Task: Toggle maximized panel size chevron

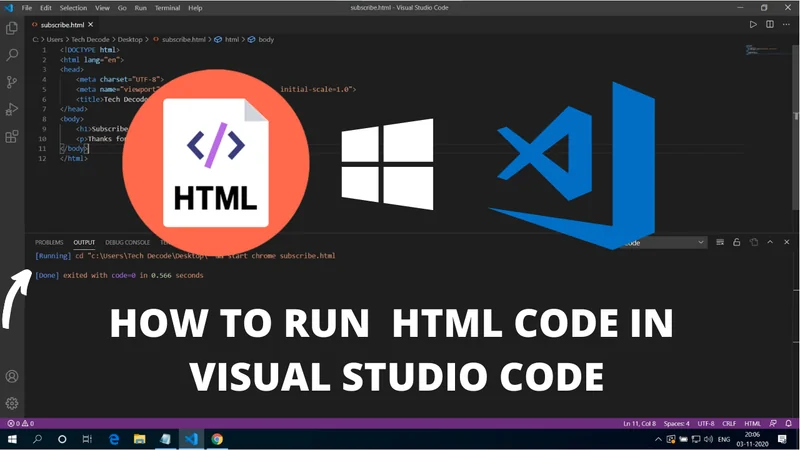Action: pyautogui.click(x=769, y=242)
